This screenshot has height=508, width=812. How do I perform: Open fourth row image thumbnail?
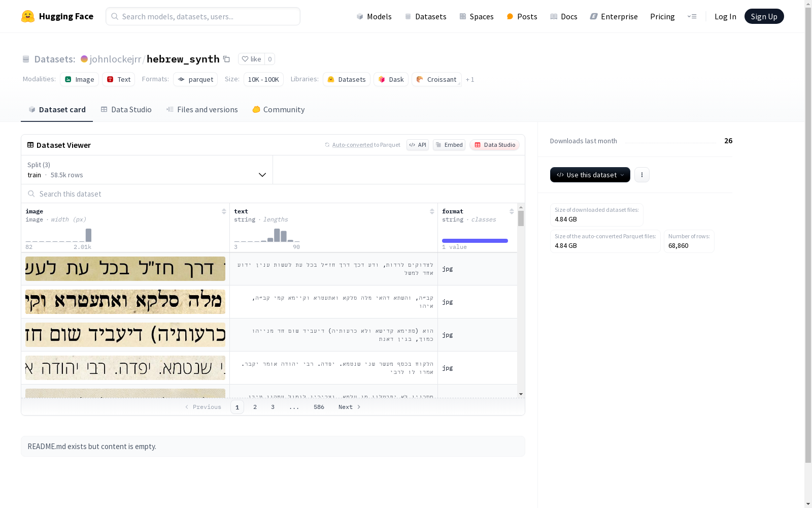125,368
